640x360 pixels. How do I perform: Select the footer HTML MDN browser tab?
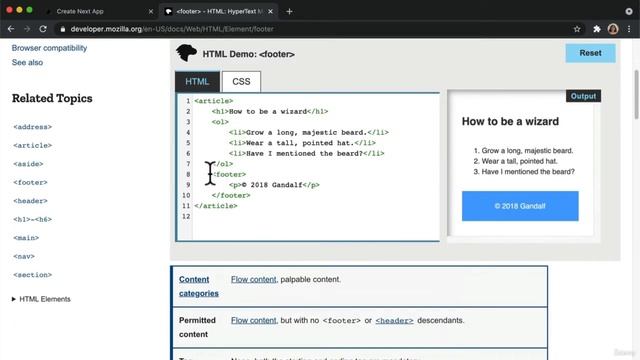pyautogui.click(x=219, y=11)
